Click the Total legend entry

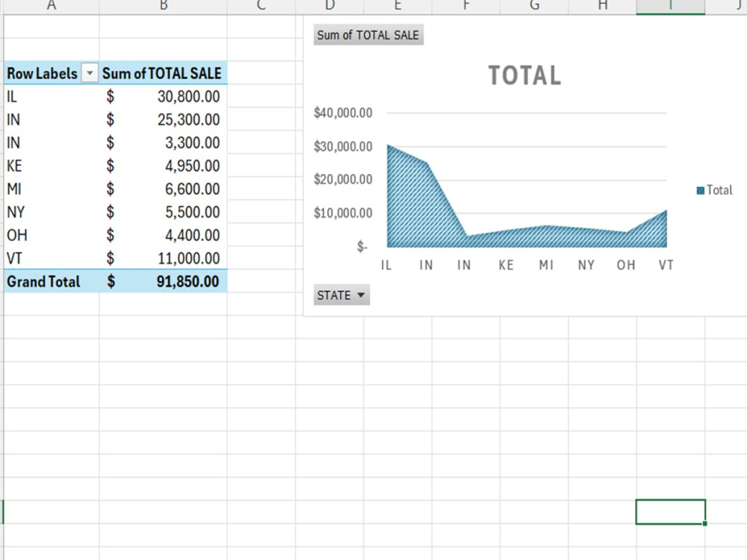[x=714, y=190]
